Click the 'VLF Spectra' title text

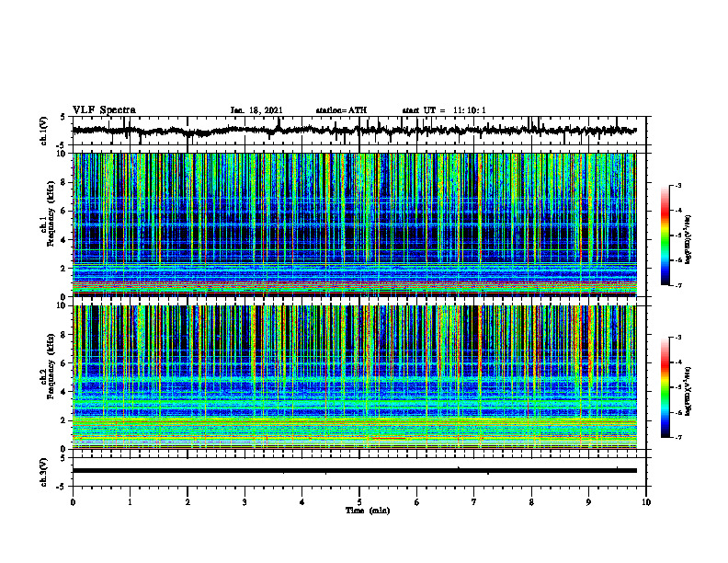(x=104, y=110)
